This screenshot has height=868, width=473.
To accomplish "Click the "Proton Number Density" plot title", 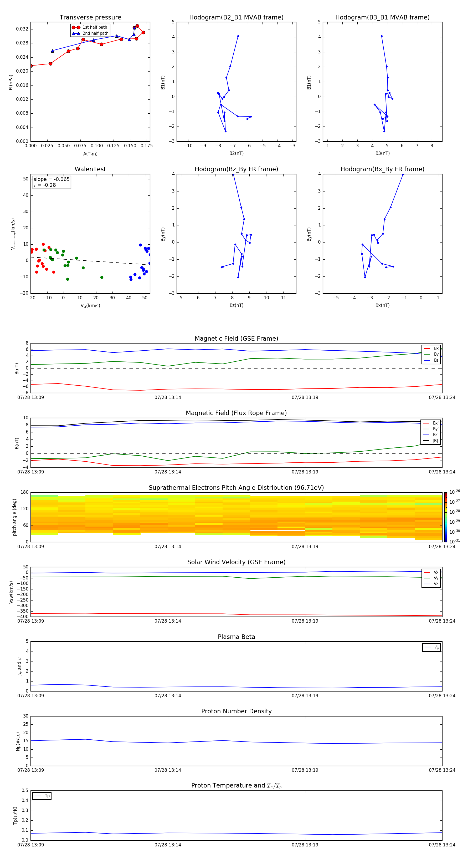I will point(236,711).
